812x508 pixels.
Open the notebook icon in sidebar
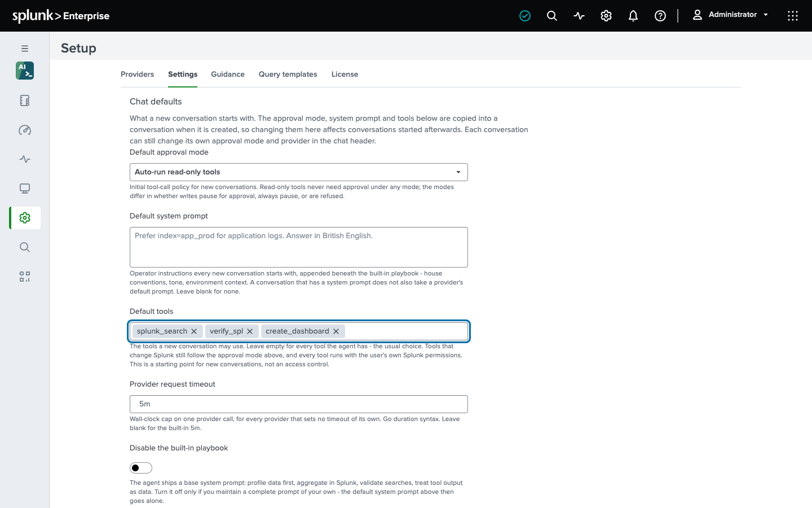point(25,100)
